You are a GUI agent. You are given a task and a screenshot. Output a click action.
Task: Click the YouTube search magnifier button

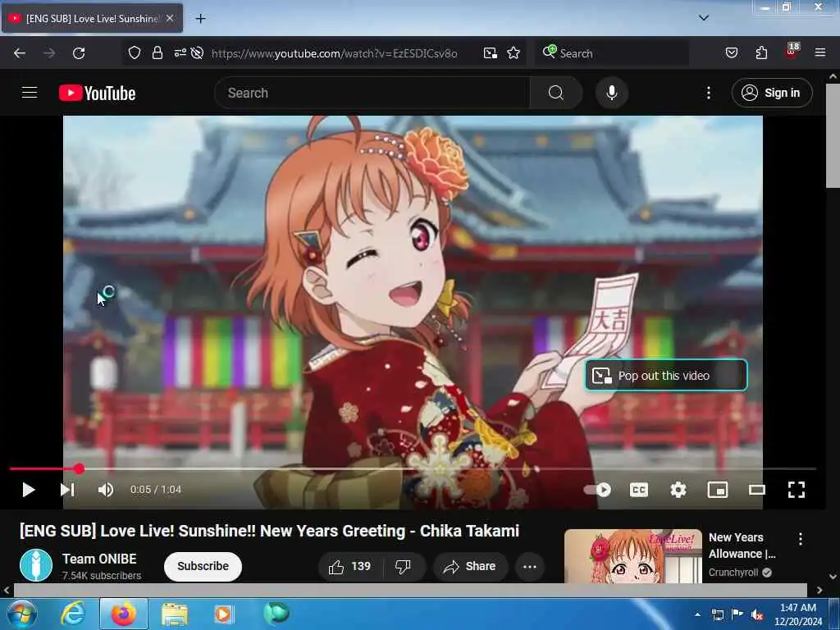click(x=556, y=93)
